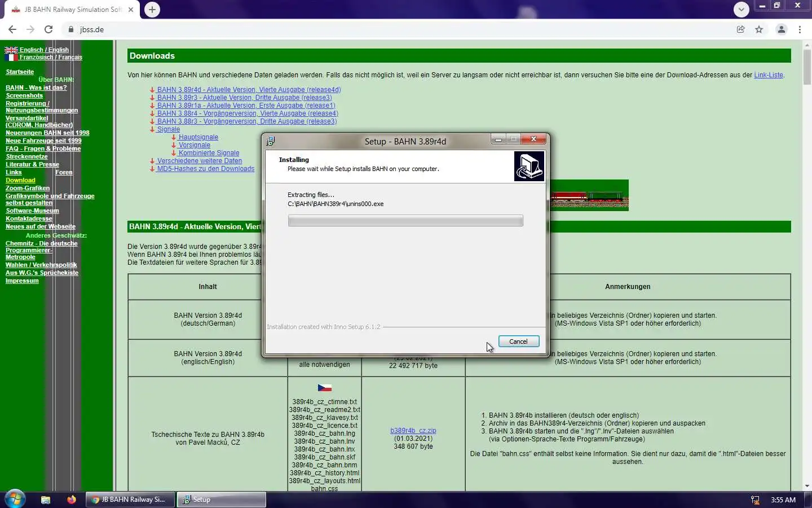Open Chrome three-dot menu

coord(800,29)
